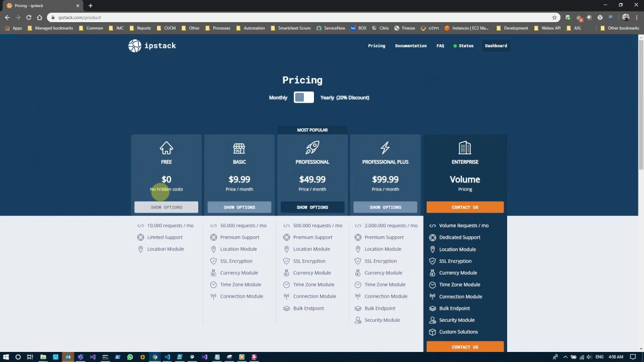Open VS Code from taskbar

(x=167, y=357)
